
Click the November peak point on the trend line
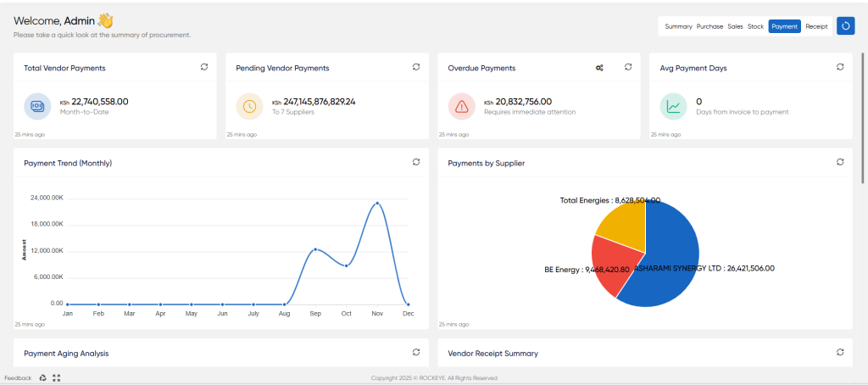(x=377, y=204)
